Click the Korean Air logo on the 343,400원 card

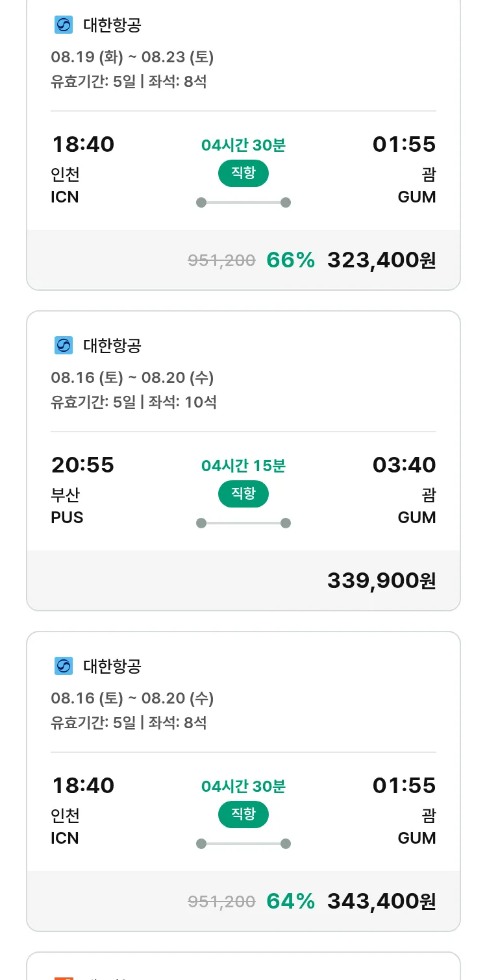pyautogui.click(x=64, y=667)
